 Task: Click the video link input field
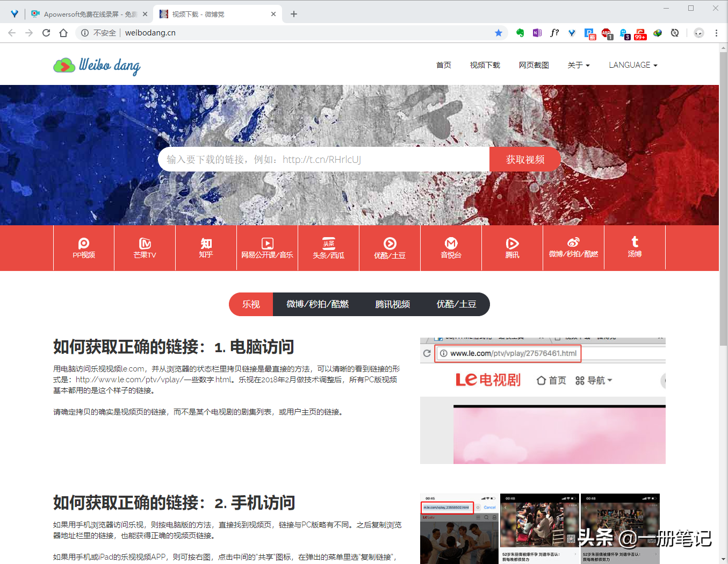pos(323,160)
